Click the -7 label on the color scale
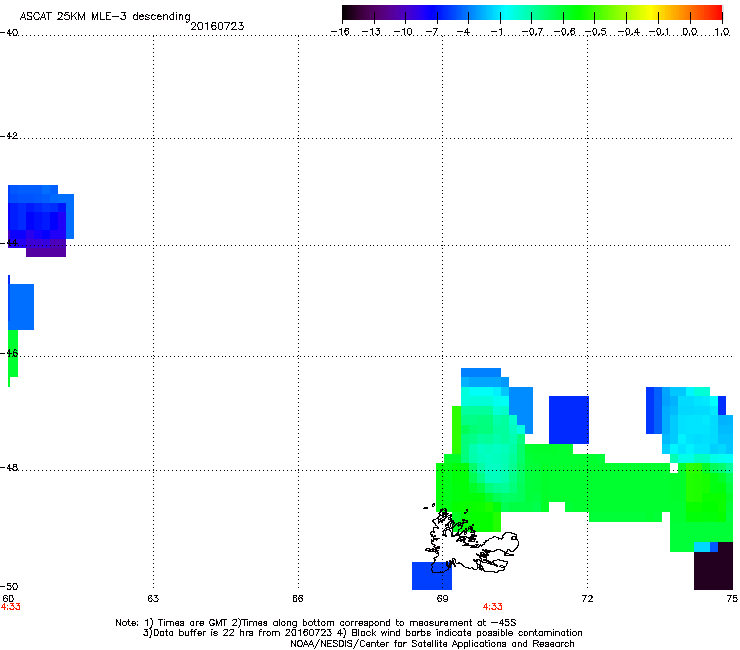The height and width of the screenshot is (650, 740). pos(432,32)
